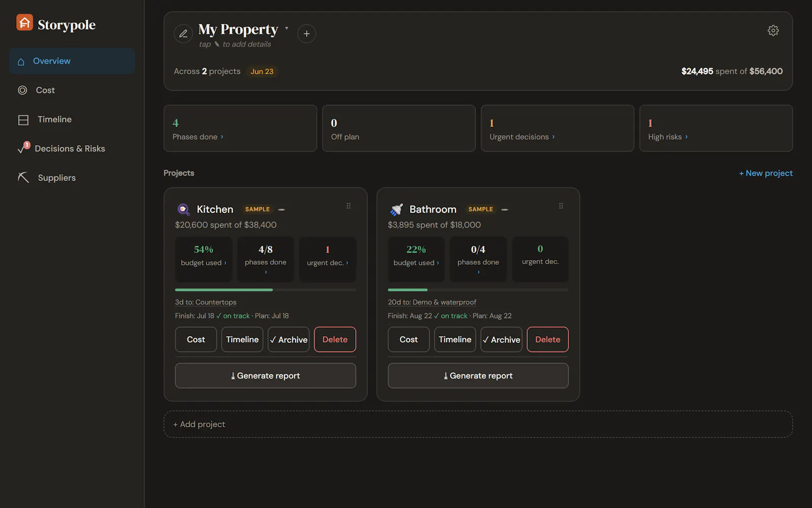
Task: Click the Bathroom Cost button
Action: [409, 339]
